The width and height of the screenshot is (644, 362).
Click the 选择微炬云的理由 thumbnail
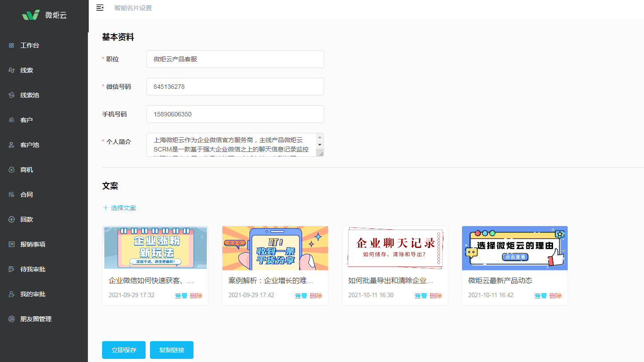(515, 248)
